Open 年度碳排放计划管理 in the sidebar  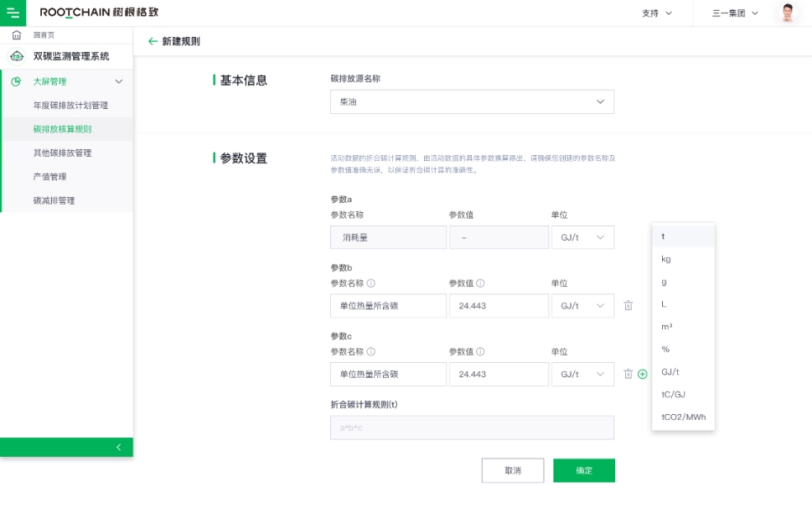tap(70, 106)
